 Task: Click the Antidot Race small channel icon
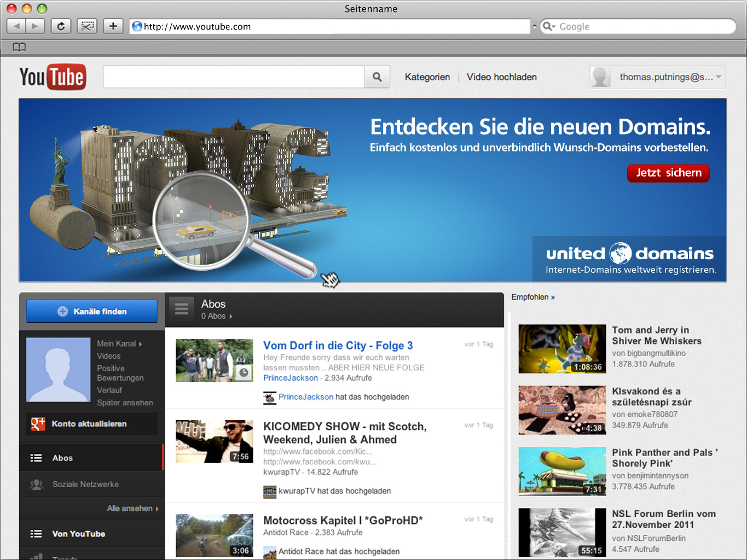(270, 552)
